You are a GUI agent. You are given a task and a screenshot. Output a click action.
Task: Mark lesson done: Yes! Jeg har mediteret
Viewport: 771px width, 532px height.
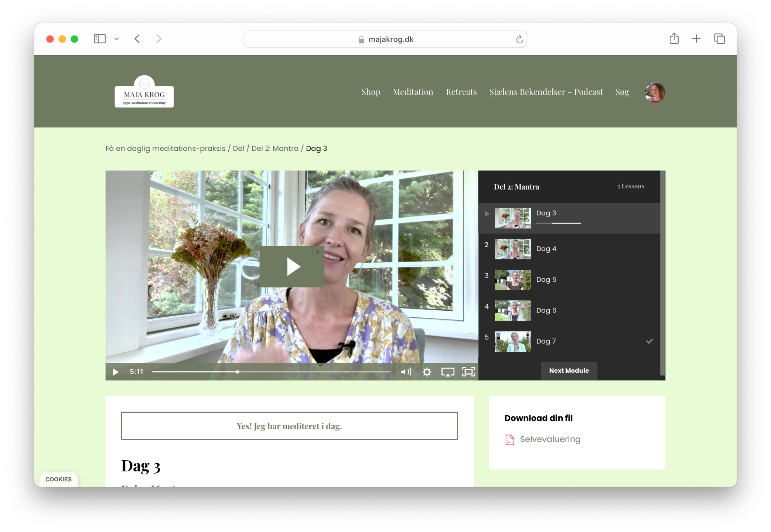click(289, 426)
